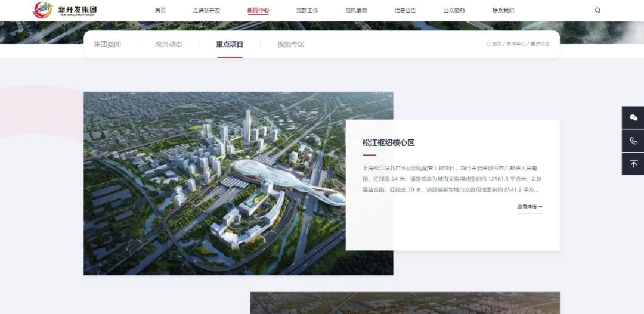Click the 新开发集团 logo
This screenshot has width=644, height=314.
click(64, 10)
